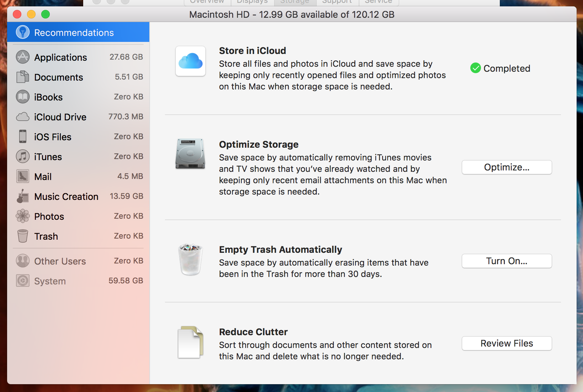Click the Applications sidebar icon
Viewport: 583px width, 392px height.
click(23, 57)
